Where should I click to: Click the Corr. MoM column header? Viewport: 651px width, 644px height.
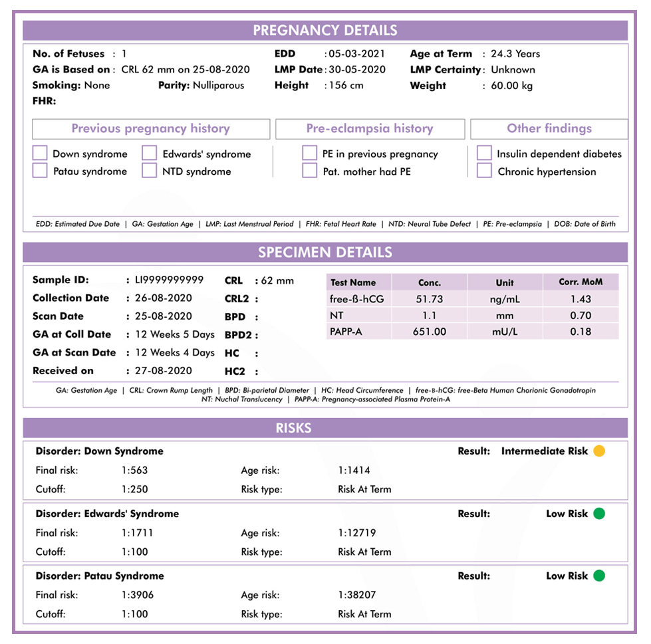coord(581,282)
